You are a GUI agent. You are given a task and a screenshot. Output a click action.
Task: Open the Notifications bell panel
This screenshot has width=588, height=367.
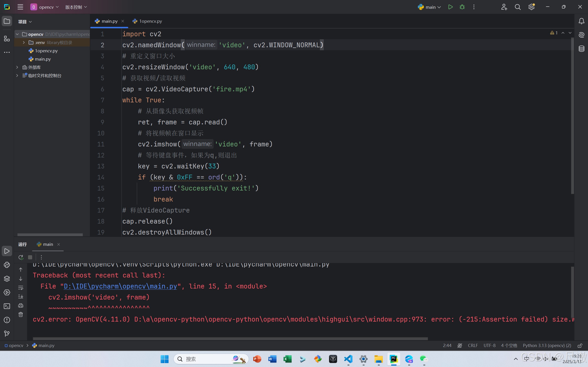(582, 21)
